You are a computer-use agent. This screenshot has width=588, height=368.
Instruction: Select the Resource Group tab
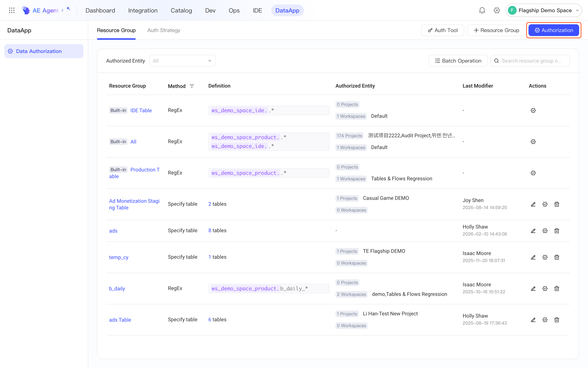click(116, 30)
